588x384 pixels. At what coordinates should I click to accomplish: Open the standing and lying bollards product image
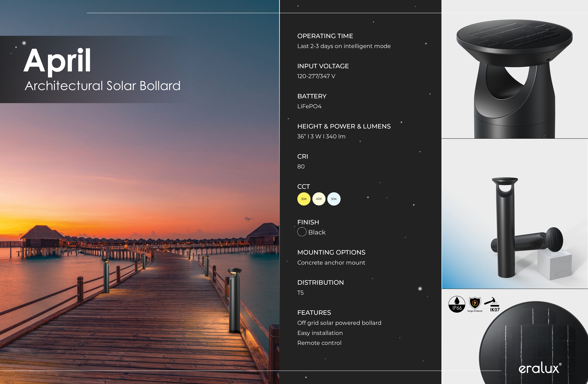[x=515, y=214]
